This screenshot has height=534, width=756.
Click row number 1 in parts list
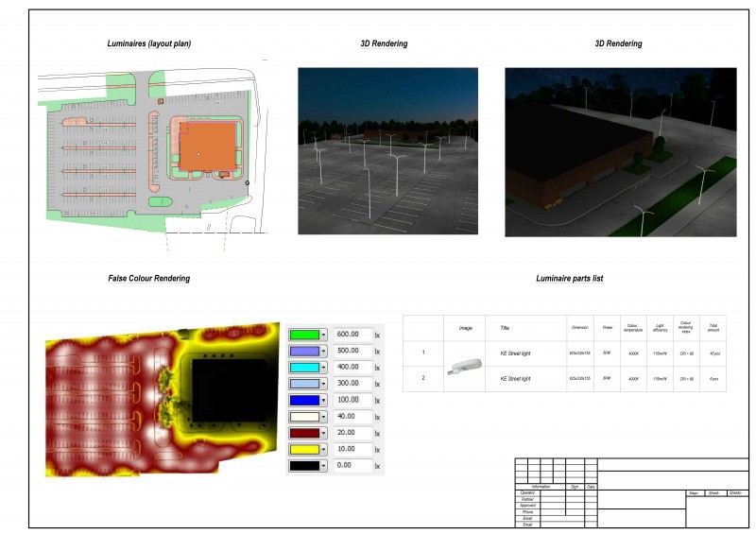click(x=423, y=353)
